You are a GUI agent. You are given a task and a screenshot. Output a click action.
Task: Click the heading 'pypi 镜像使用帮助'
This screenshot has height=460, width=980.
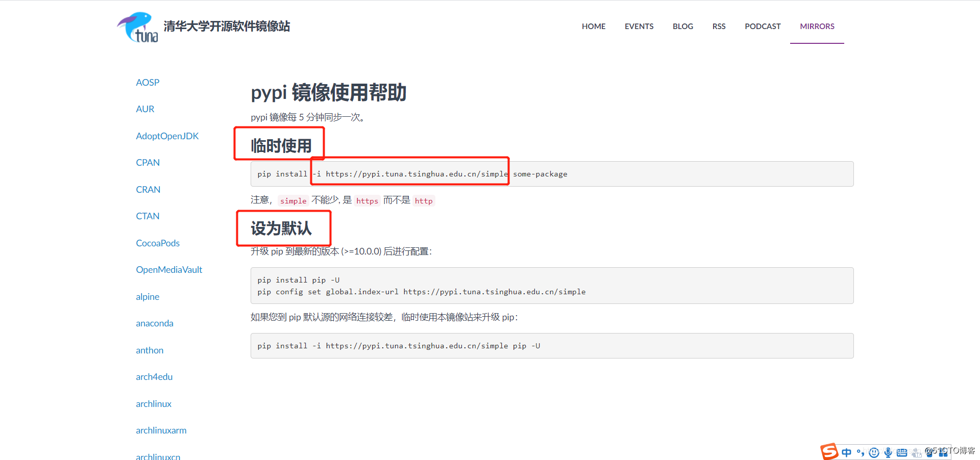point(328,93)
